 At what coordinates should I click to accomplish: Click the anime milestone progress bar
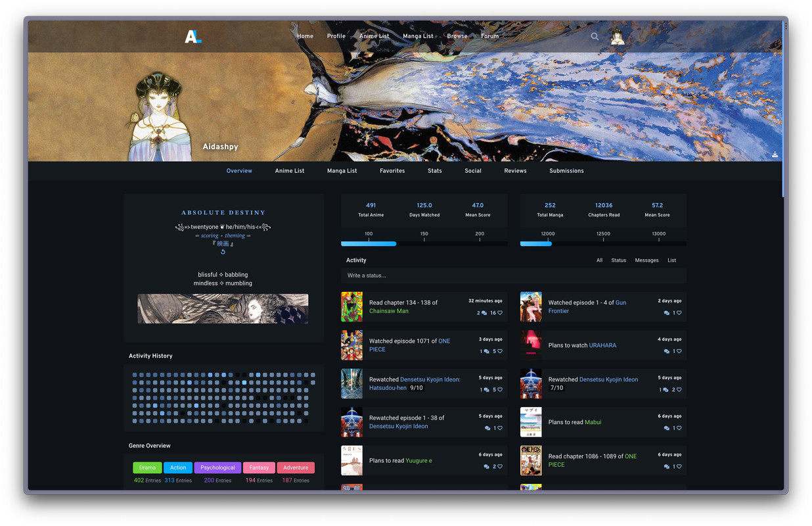pyautogui.click(x=424, y=244)
